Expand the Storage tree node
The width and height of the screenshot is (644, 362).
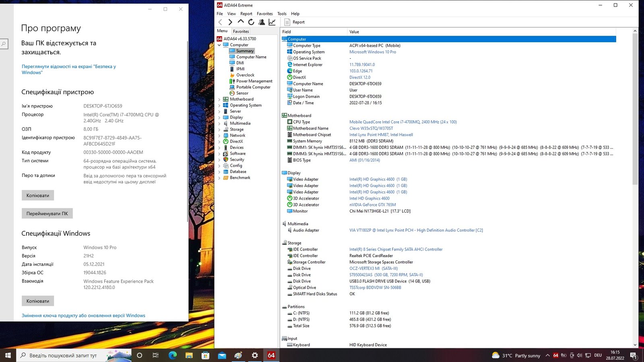pos(219,130)
